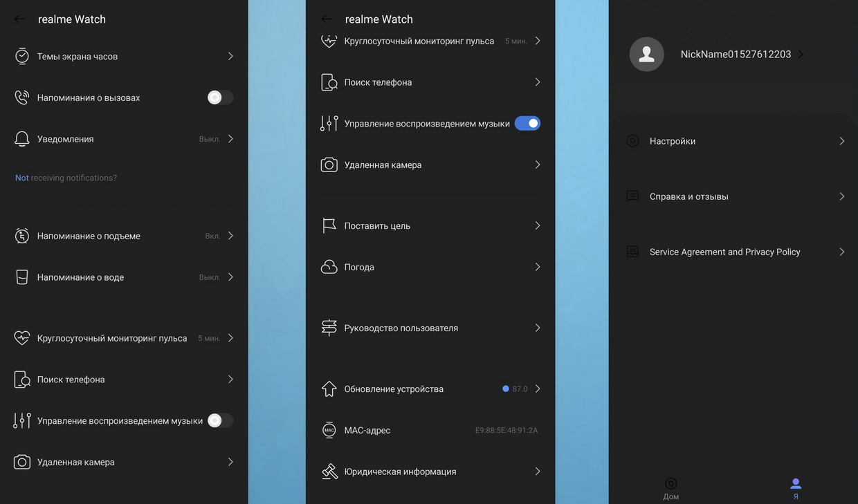Open heart rate monitoring chevron in left panel

(x=230, y=338)
